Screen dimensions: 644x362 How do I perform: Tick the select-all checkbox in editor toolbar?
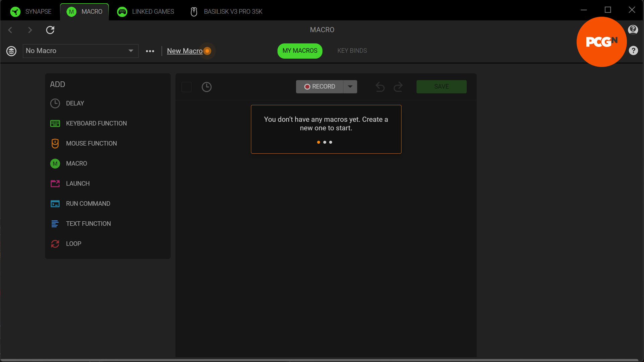click(186, 87)
